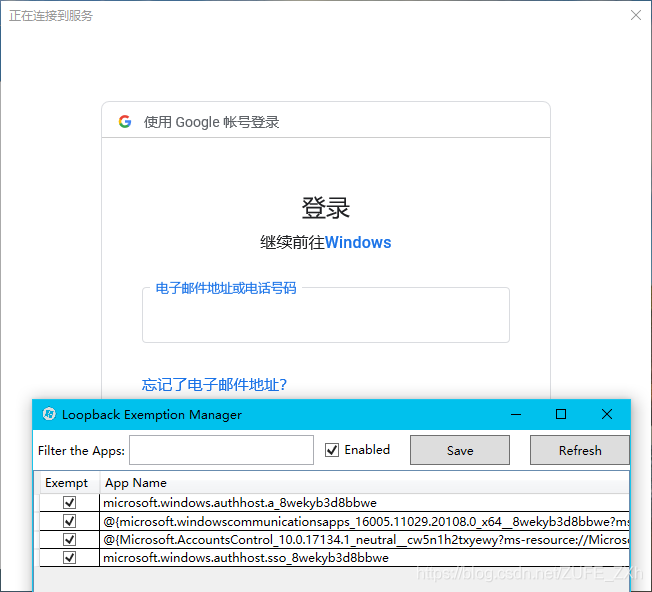Viewport: 652px width, 592px height.
Task: Close the connecting-to-service dialog window
Action: click(635, 15)
